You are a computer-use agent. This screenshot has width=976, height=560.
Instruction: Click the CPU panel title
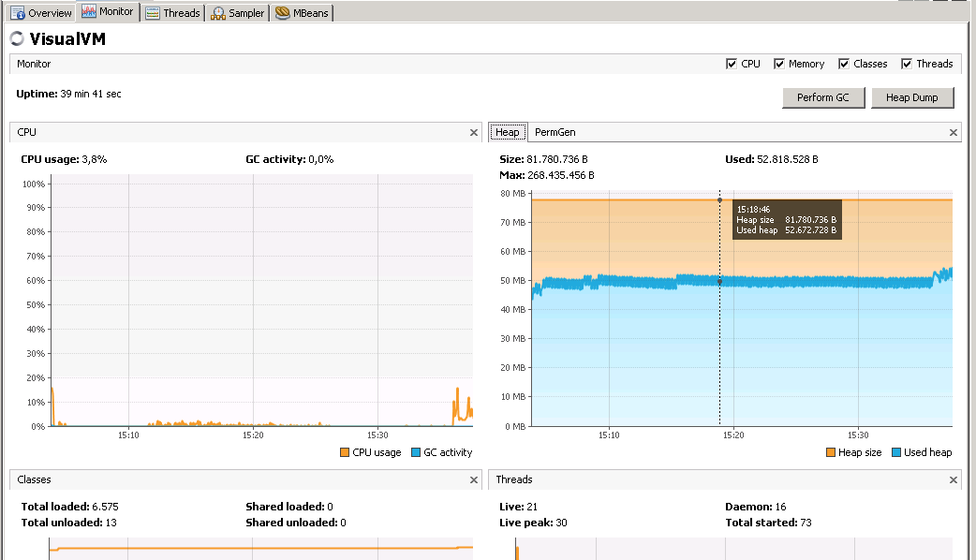27,133
